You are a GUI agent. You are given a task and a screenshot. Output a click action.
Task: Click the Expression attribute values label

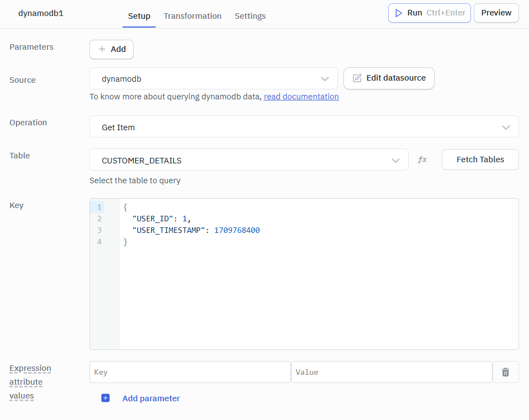coord(30,382)
